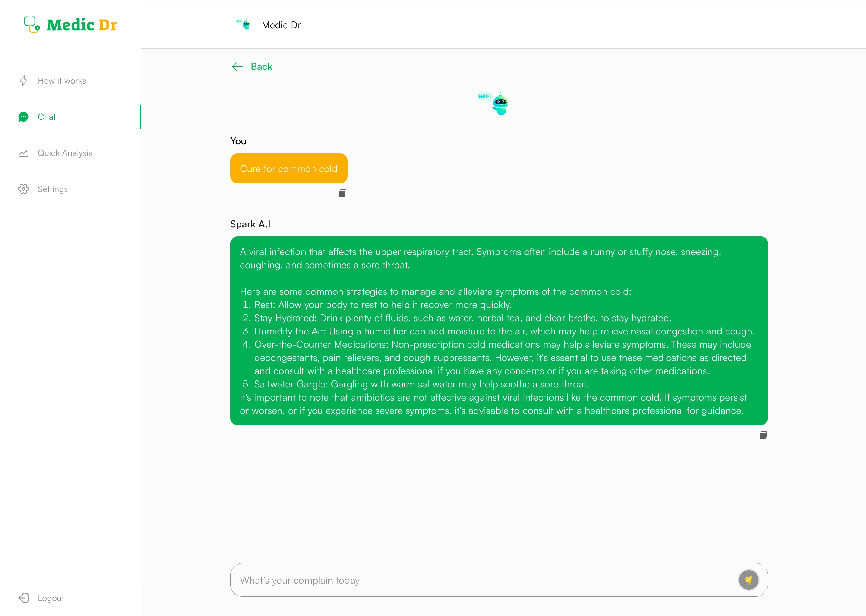Click the 'Over-the-Counter Medications' list item
This screenshot has width=866, height=616.
[502, 358]
